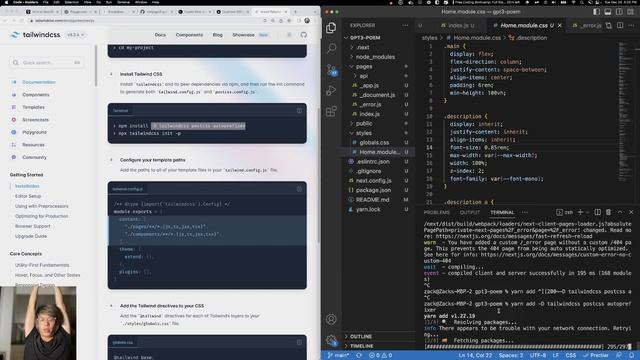640x360 pixels.
Task: Click the browser address bar
Action: (149, 20)
